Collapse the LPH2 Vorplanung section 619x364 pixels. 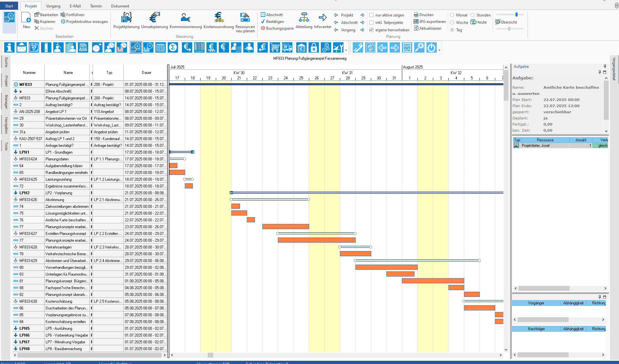16,193
